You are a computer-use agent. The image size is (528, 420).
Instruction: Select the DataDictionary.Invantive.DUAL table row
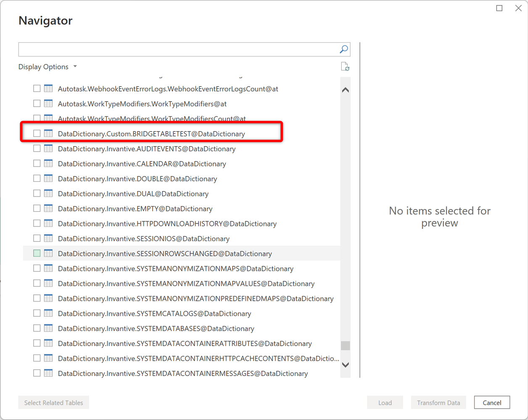pos(133,193)
